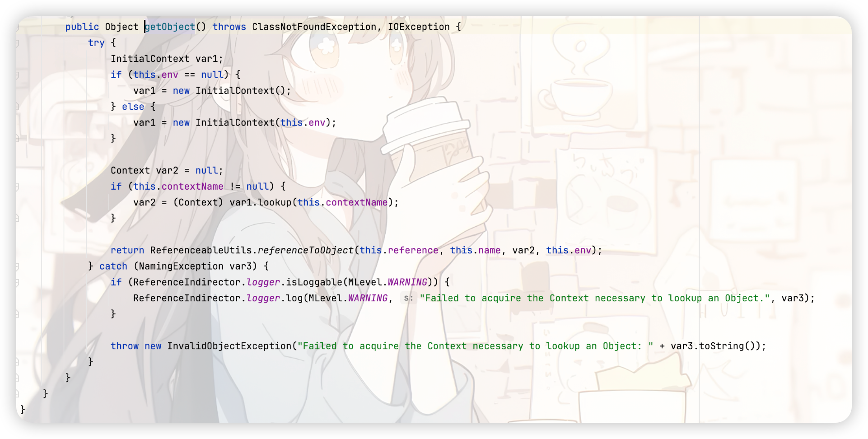Image resolution: width=868 pixels, height=439 pixels.
Task: Click the throws keyword
Action: [x=229, y=27]
